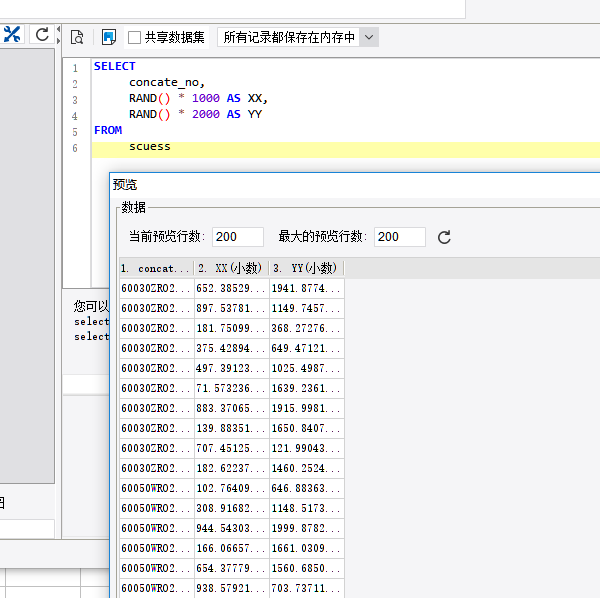
Task: Click the 1000 value in the SQL
Action: tap(206, 99)
